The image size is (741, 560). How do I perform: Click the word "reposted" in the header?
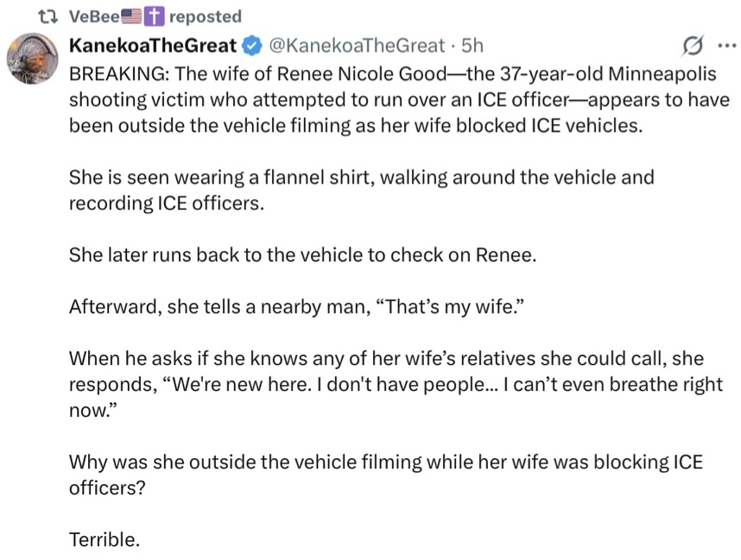pyautogui.click(x=206, y=16)
